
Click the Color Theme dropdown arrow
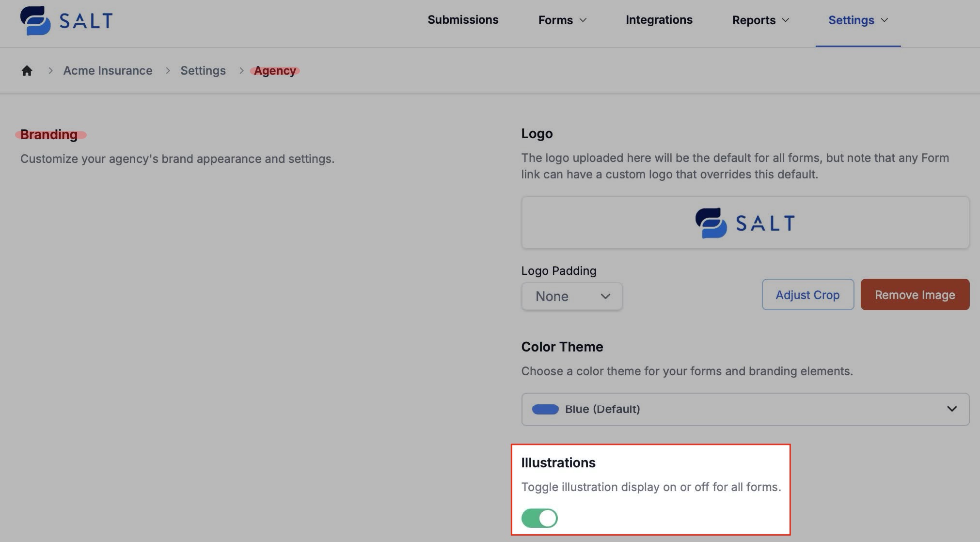[x=951, y=409]
